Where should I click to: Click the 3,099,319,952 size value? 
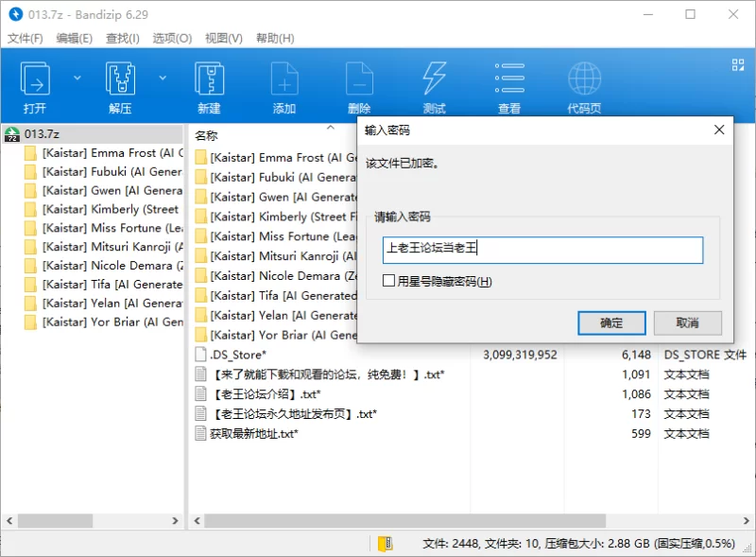[520, 355]
